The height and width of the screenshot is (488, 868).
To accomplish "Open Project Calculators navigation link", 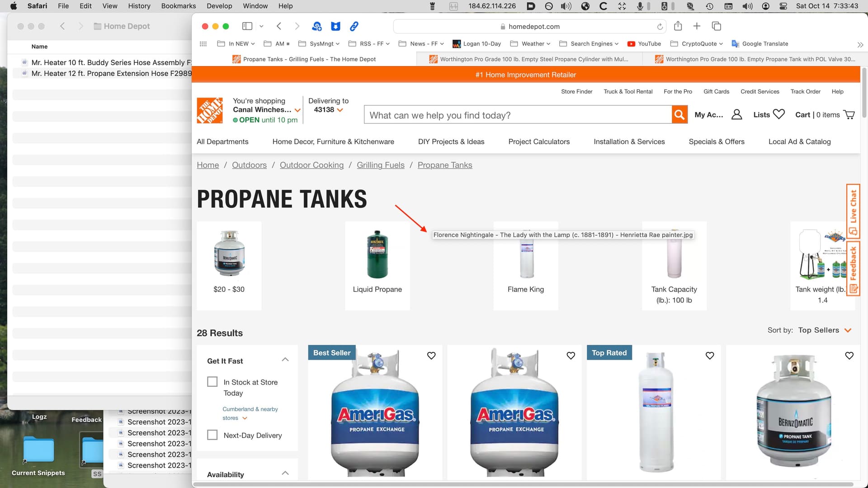I will (x=539, y=141).
